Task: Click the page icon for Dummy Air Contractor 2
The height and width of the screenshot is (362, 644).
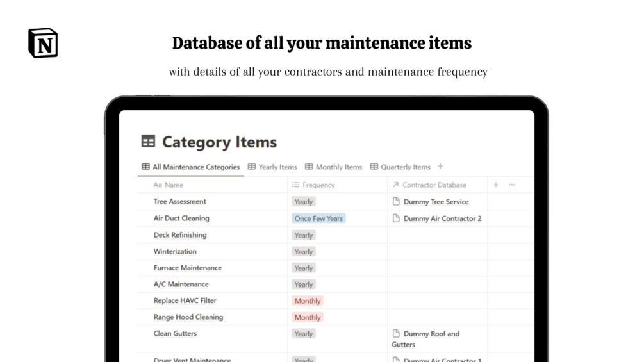Action: click(396, 218)
